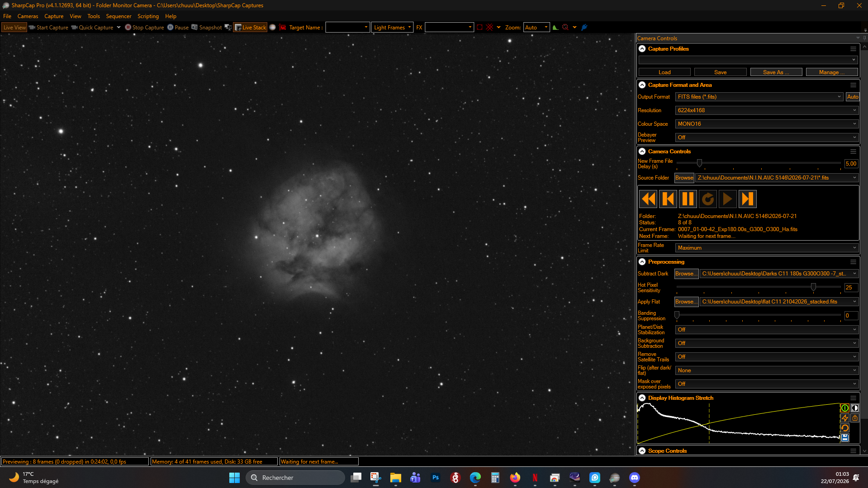Click Quick Capture in the toolbar
The image size is (868, 488).
coord(92,28)
